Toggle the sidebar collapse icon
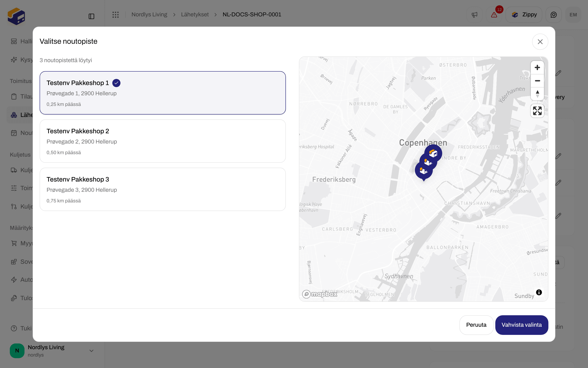588x368 pixels. pos(91,16)
